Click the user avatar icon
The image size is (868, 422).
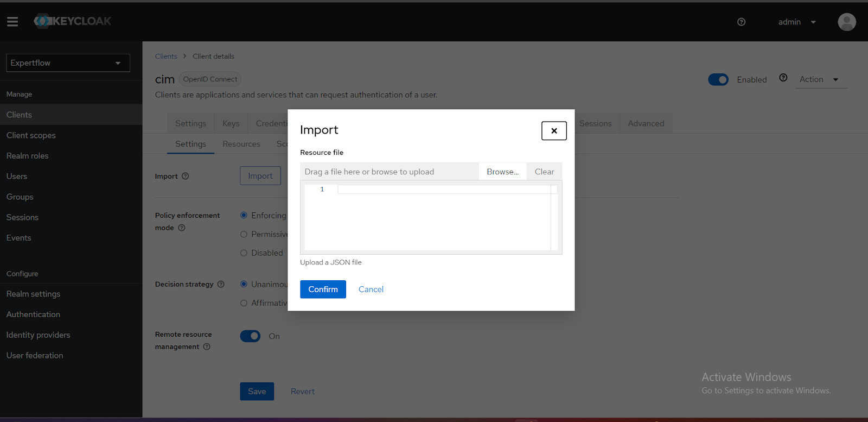pyautogui.click(x=846, y=22)
